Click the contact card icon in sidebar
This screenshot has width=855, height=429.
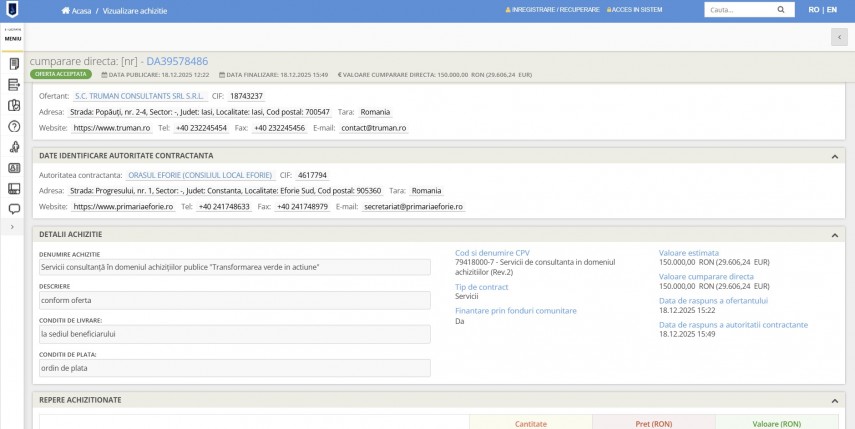click(x=14, y=168)
